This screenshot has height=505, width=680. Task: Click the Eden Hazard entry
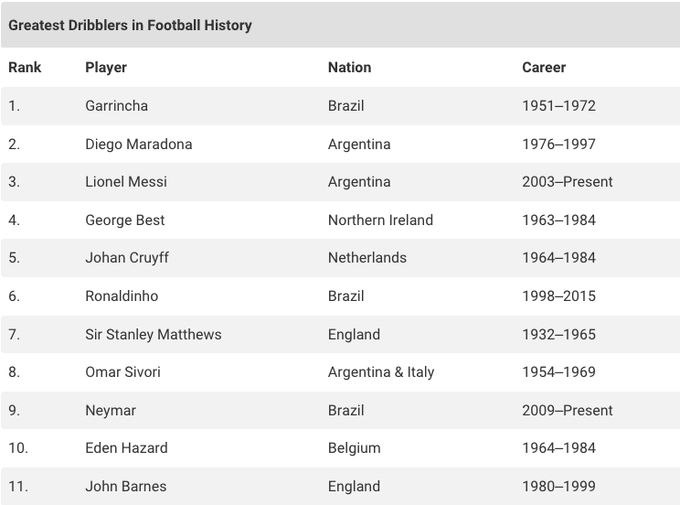tap(126, 448)
